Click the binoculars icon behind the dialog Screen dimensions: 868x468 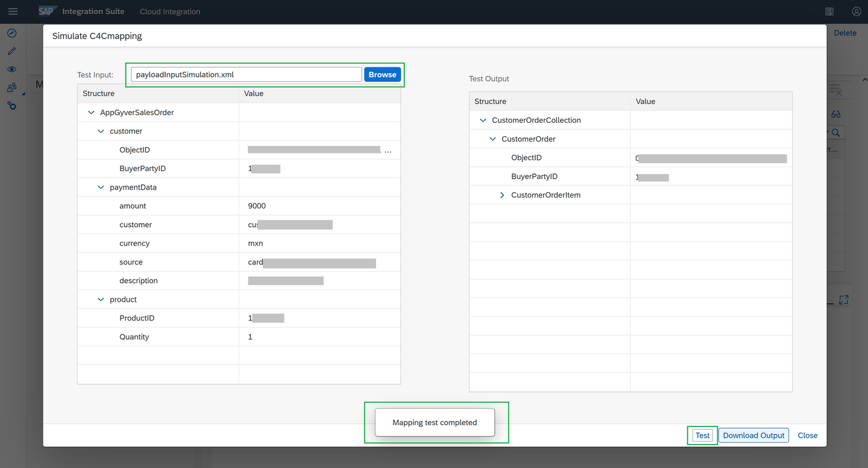[x=836, y=114]
